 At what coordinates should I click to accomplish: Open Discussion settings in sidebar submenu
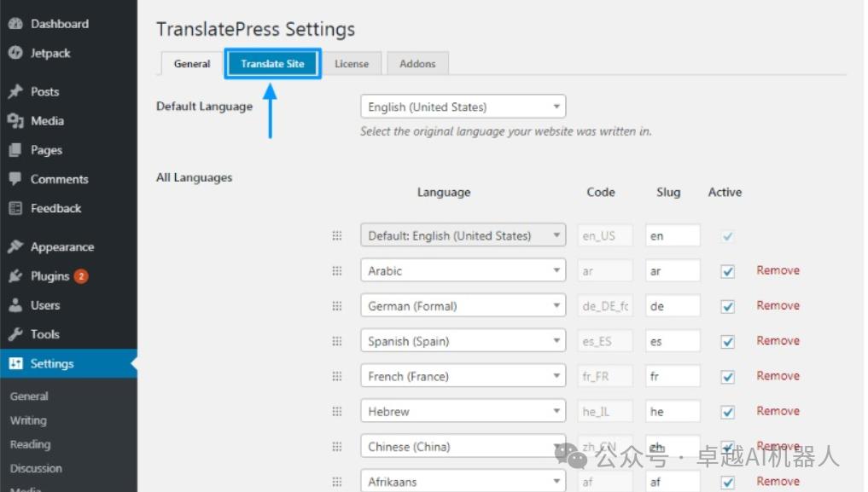click(36, 468)
